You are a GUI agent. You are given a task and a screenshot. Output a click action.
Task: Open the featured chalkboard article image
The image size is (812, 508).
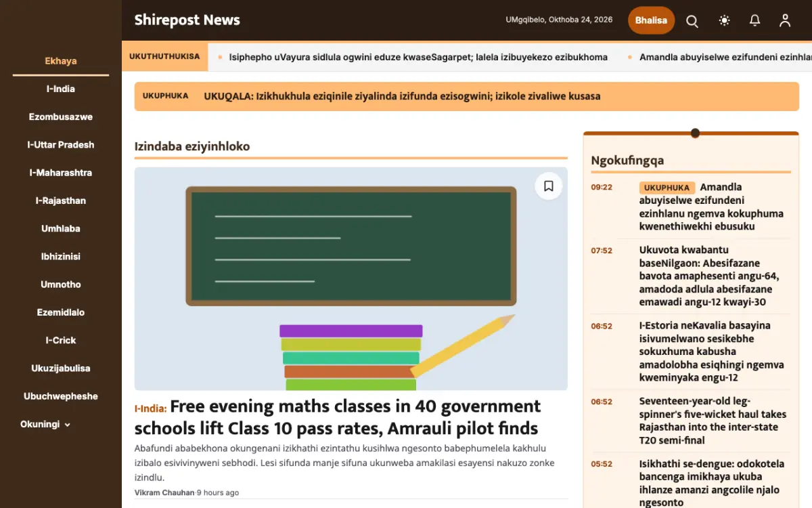[x=351, y=278]
